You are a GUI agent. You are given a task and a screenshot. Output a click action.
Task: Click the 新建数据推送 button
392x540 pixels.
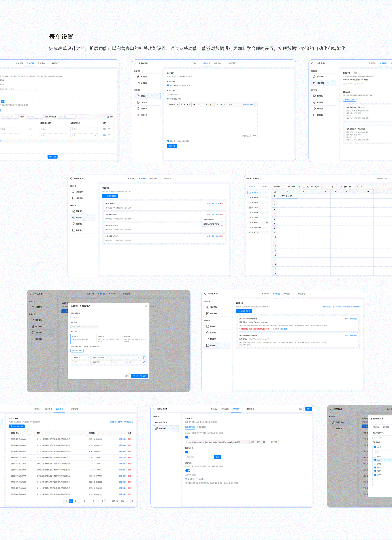tap(244, 311)
